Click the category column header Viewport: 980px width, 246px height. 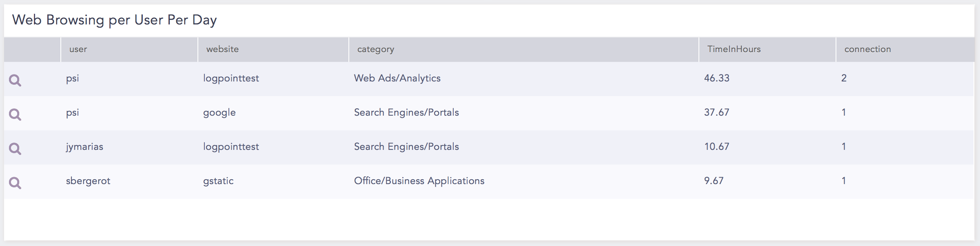tap(375, 49)
